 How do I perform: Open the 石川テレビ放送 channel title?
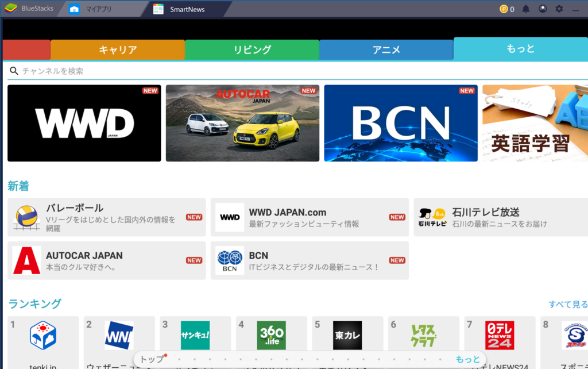486,213
